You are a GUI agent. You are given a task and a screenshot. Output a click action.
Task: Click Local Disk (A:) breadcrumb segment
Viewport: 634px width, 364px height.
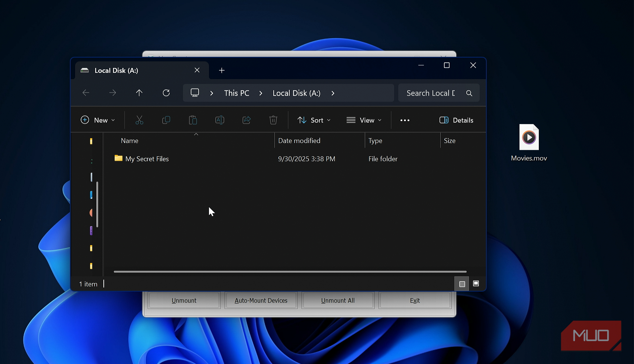296,93
